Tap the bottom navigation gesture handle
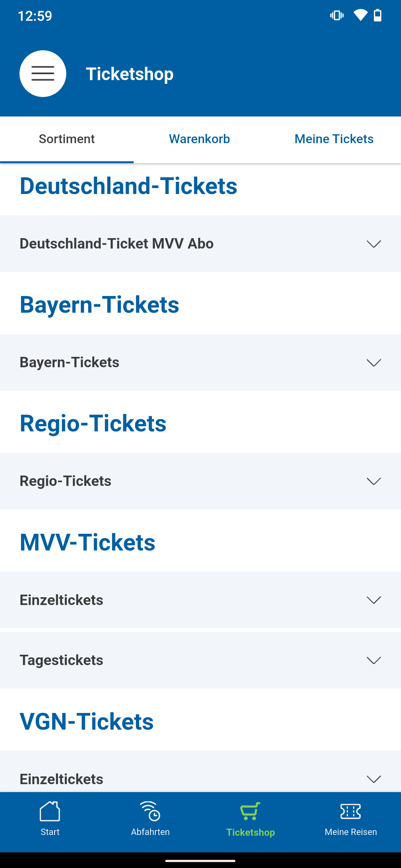This screenshot has height=868, width=401. coord(200,861)
